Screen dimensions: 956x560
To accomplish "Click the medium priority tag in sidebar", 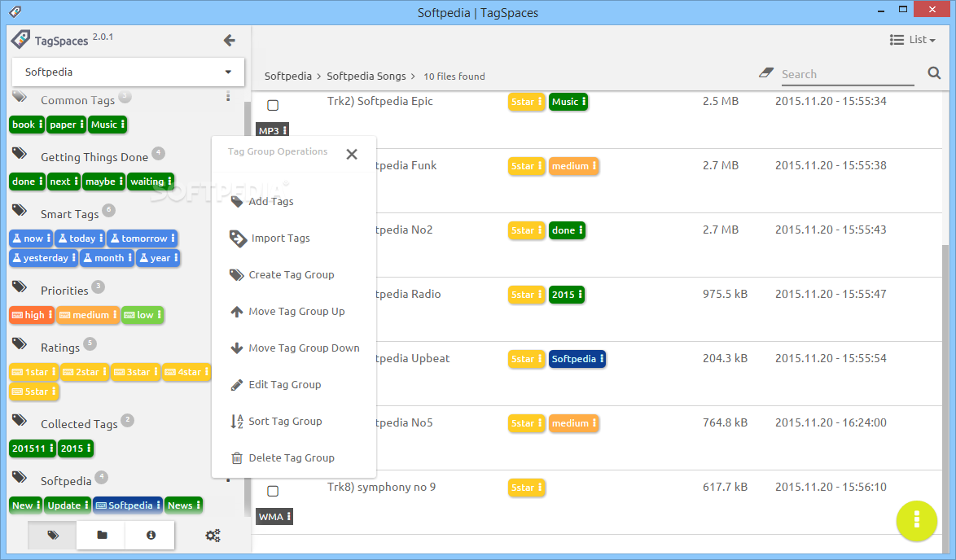I will (x=88, y=315).
